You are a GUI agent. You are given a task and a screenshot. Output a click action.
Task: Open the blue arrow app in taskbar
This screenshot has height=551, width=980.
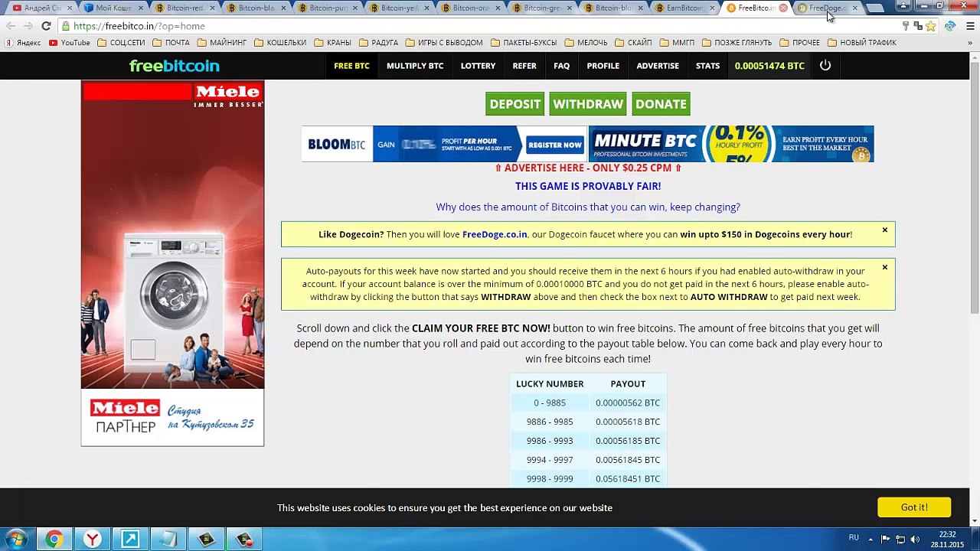(x=130, y=540)
